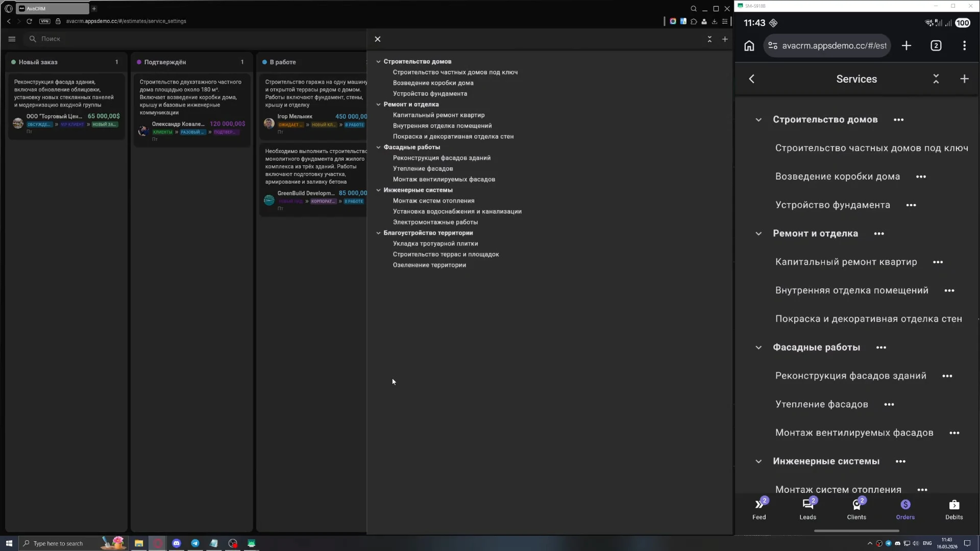Collapse Строительство домов group in desktop tree

[x=379, y=62]
